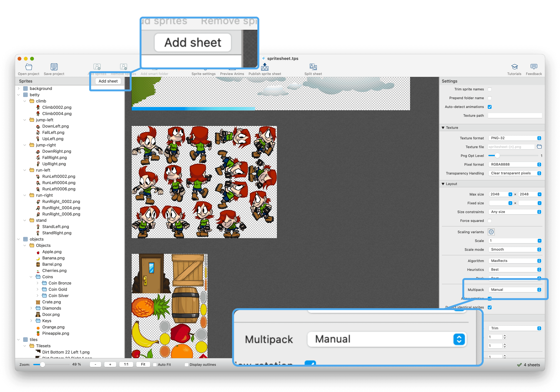Enable Prepend folder name checkbox
560x392 pixels.
(x=490, y=99)
